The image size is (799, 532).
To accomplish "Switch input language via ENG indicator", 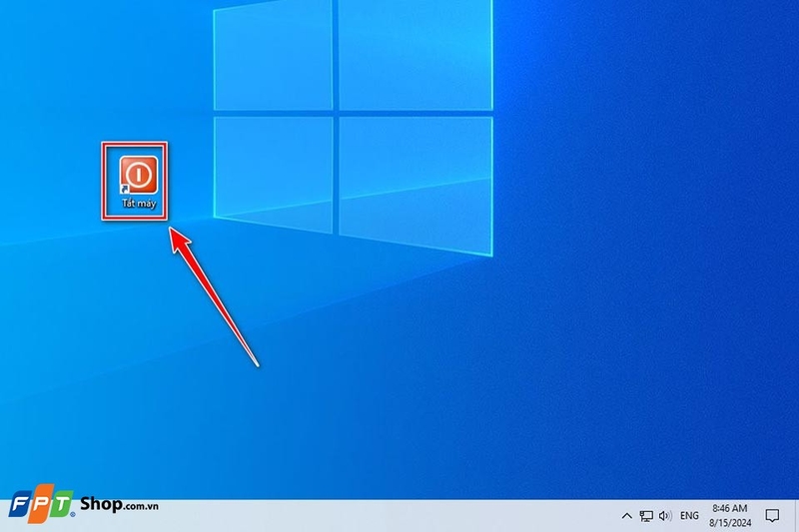I will [x=689, y=516].
